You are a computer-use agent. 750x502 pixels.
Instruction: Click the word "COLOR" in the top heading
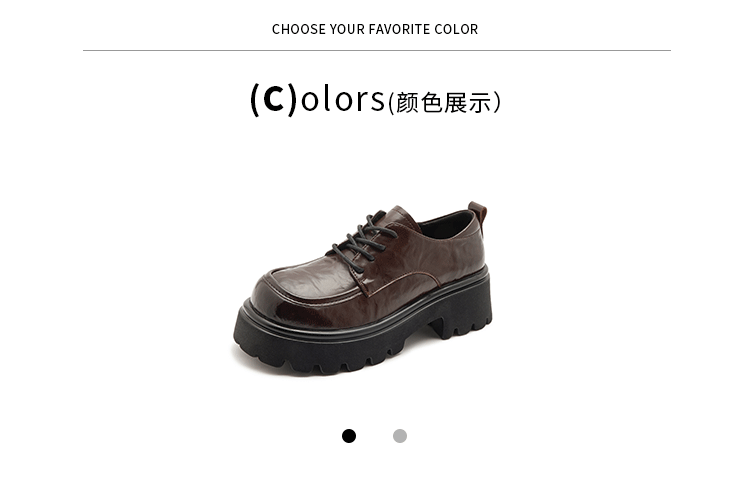456,29
